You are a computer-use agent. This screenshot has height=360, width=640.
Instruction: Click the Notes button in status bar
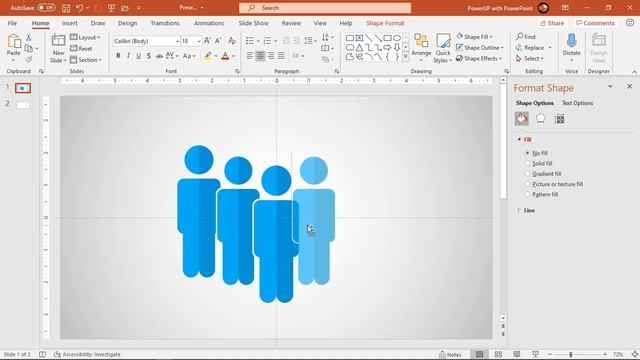coord(450,354)
